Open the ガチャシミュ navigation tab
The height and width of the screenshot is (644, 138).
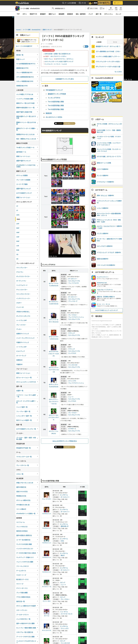click(x=108, y=14)
